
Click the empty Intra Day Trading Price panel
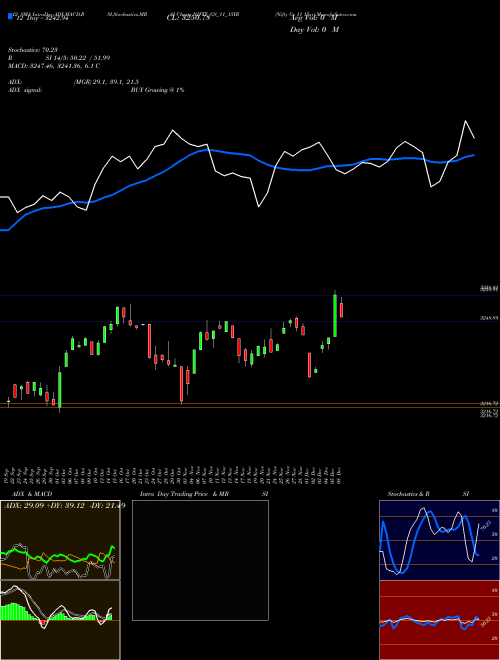tap(200, 560)
